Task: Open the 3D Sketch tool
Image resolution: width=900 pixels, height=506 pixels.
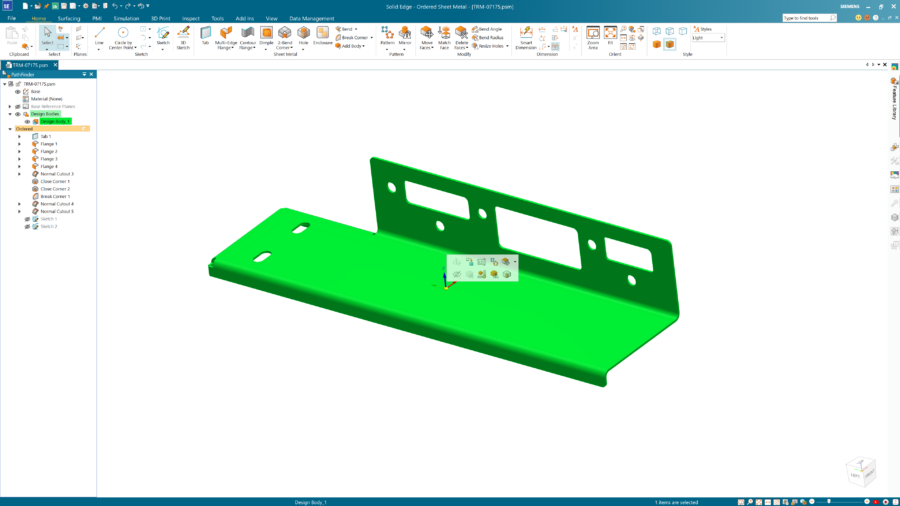Action: point(183,37)
